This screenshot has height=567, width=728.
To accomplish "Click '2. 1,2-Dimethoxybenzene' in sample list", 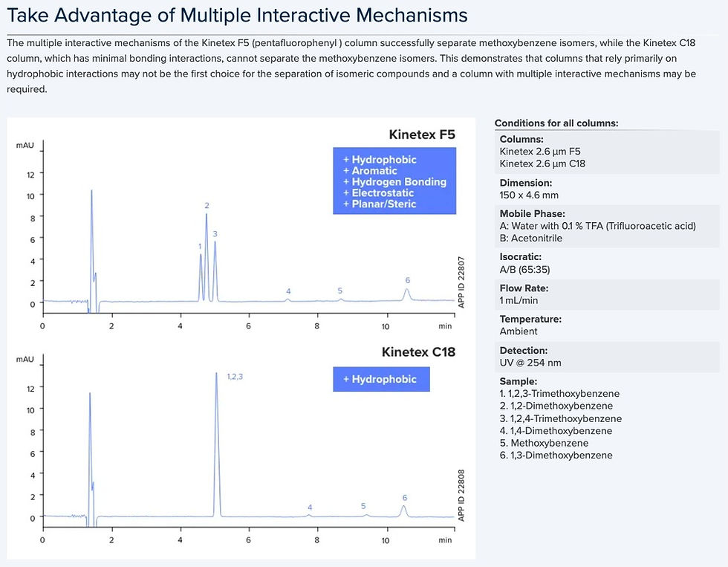I will click(556, 406).
